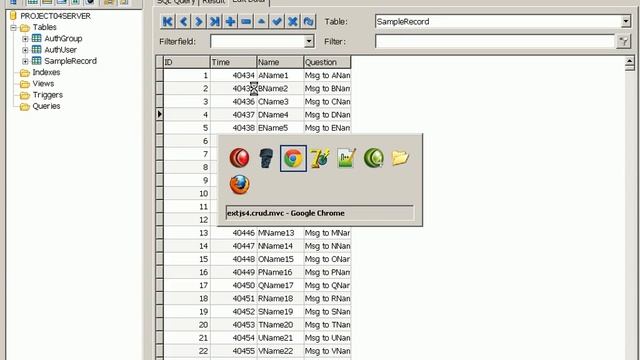Click Time column header

(x=233, y=62)
